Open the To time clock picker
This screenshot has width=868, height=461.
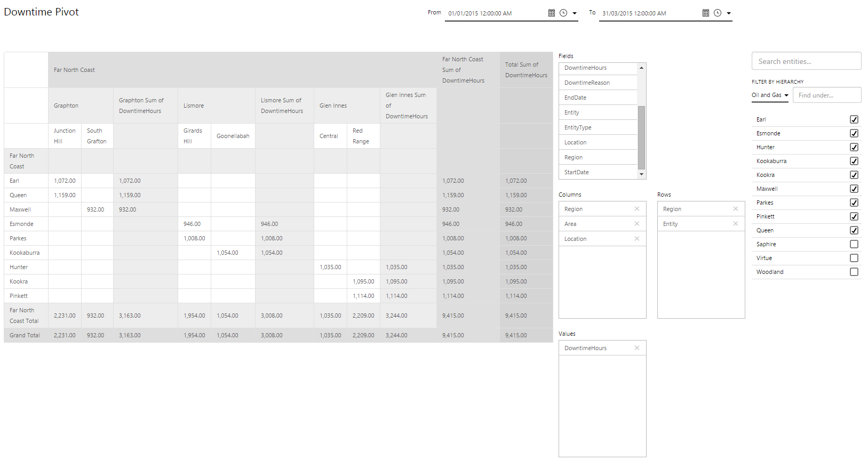tap(718, 13)
